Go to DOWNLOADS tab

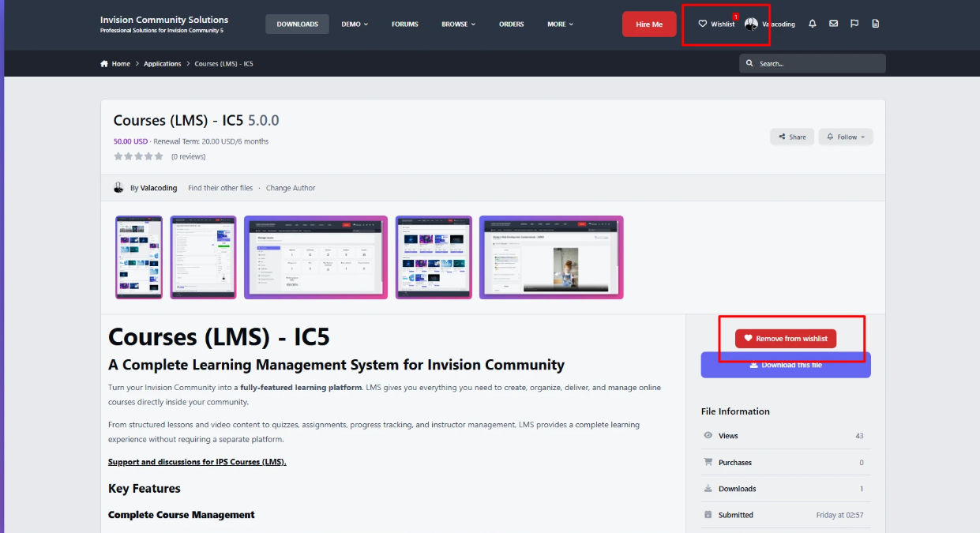(x=297, y=24)
